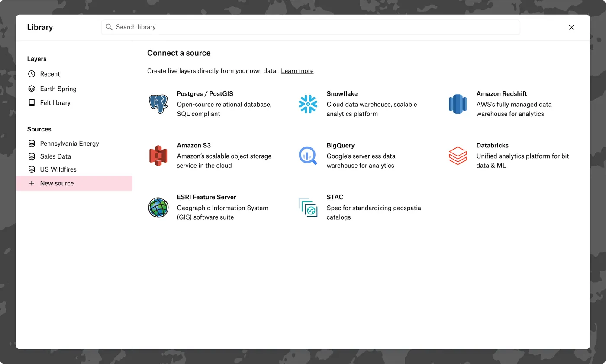This screenshot has height=364, width=606.
Task: Click the plus icon beside New source
Action: tap(32, 183)
